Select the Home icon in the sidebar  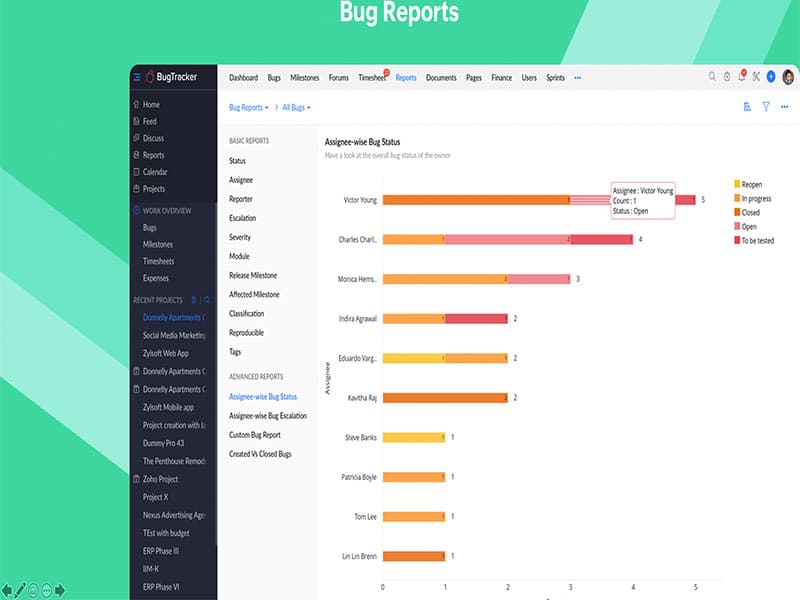135,104
